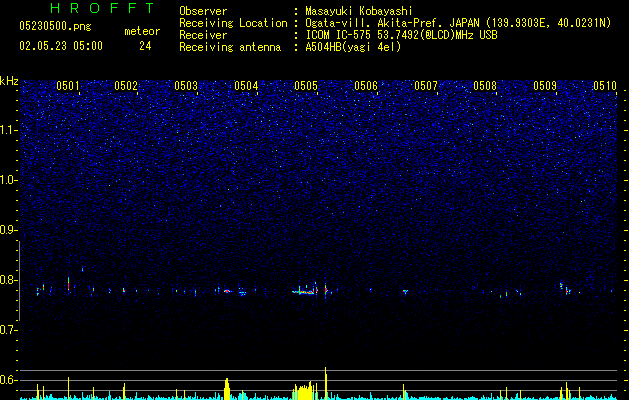629x400 pixels.
Task: Click the 0504 time marker
Action: [x=246, y=86]
